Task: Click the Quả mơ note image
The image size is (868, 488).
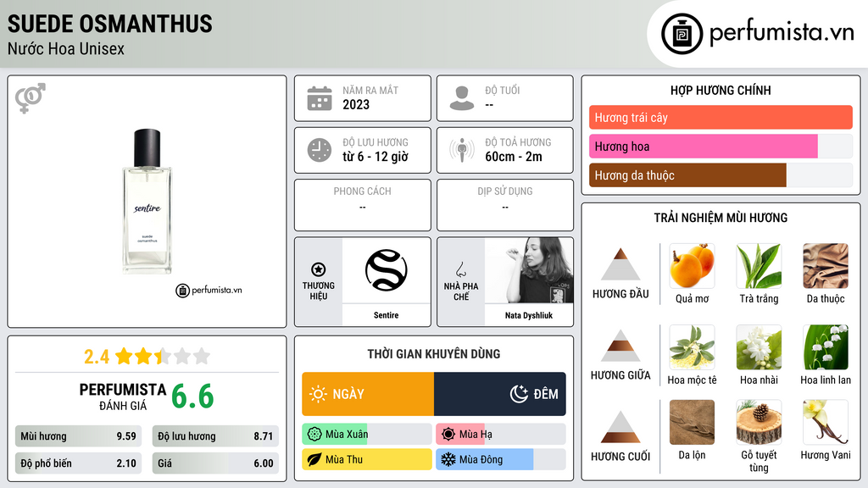Action: point(692,266)
